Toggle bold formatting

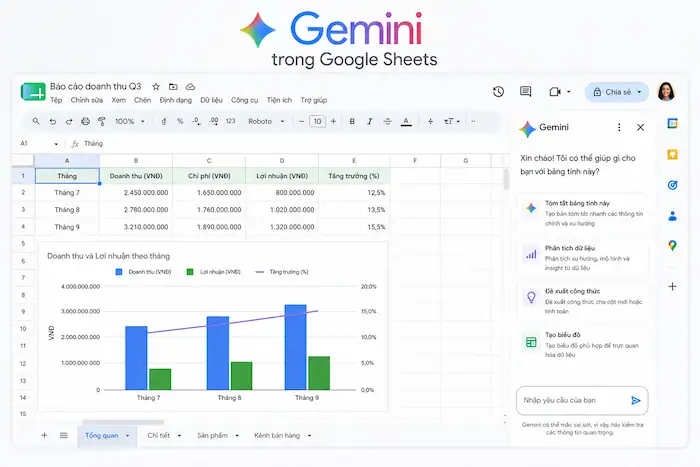pos(352,121)
